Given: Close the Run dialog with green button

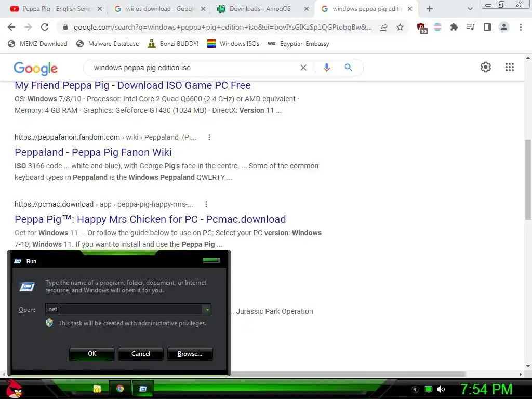Looking at the screenshot, I should tap(212, 260).
